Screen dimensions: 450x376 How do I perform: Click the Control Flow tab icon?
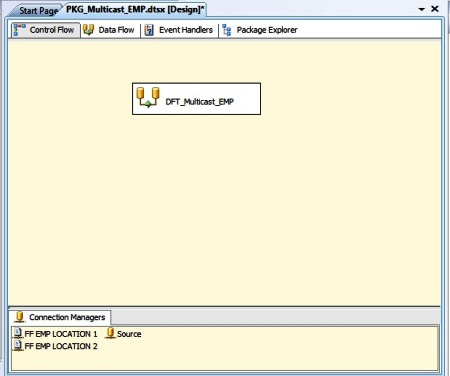click(x=19, y=30)
